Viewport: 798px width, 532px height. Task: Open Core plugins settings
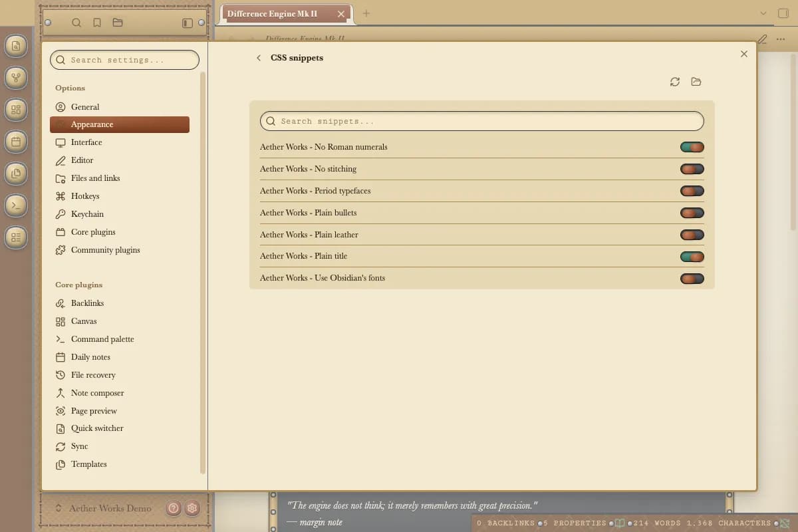point(120,232)
